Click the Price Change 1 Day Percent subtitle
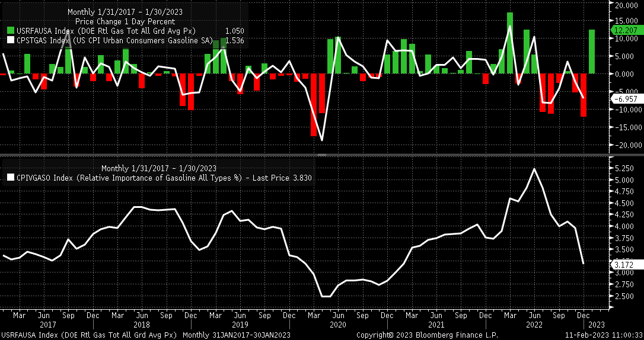This screenshot has width=644, height=340. (125, 21)
